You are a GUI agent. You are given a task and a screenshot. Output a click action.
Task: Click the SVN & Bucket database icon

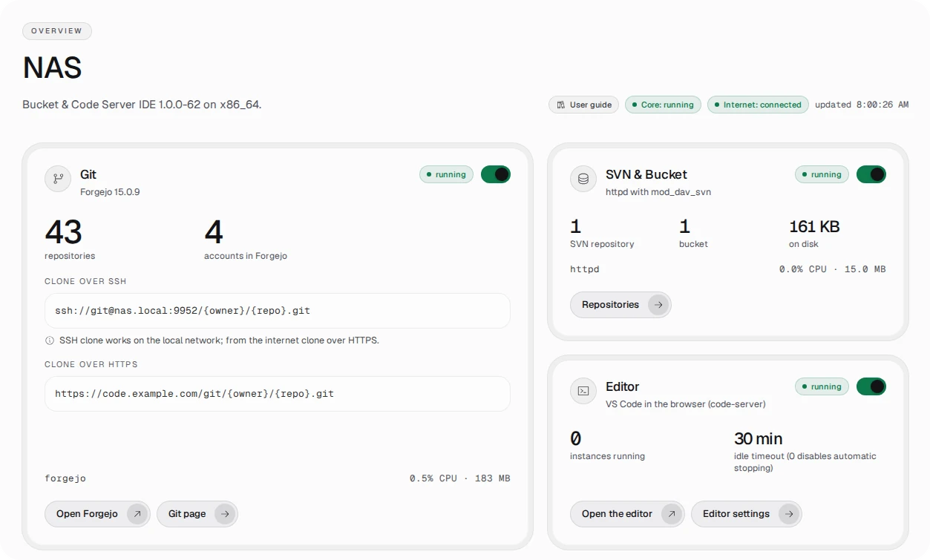coord(583,179)
